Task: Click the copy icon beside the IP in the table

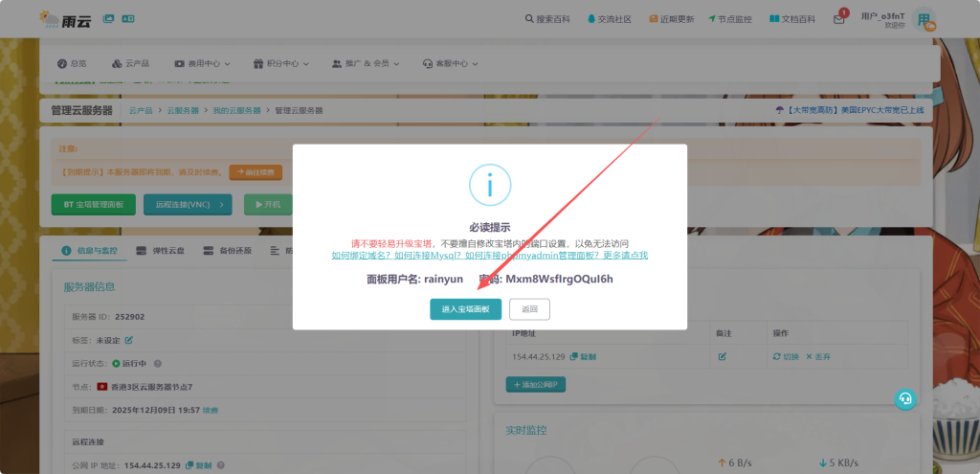Action: (574, 356)
